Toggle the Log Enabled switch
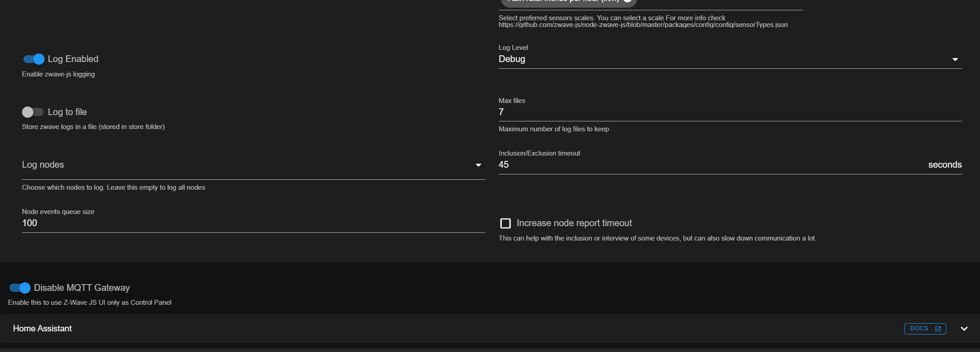 34,59
